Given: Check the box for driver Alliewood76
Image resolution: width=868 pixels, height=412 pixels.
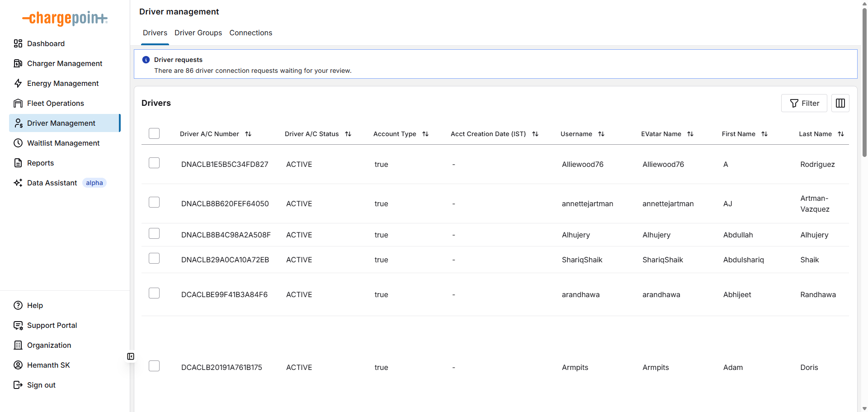Looking at the screenshot, I should click(154, 163).
